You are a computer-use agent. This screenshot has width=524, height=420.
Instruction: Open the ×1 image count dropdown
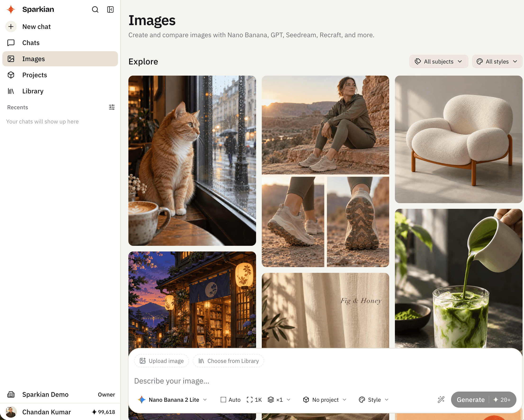pyautogui.click(x=279, y=400)
